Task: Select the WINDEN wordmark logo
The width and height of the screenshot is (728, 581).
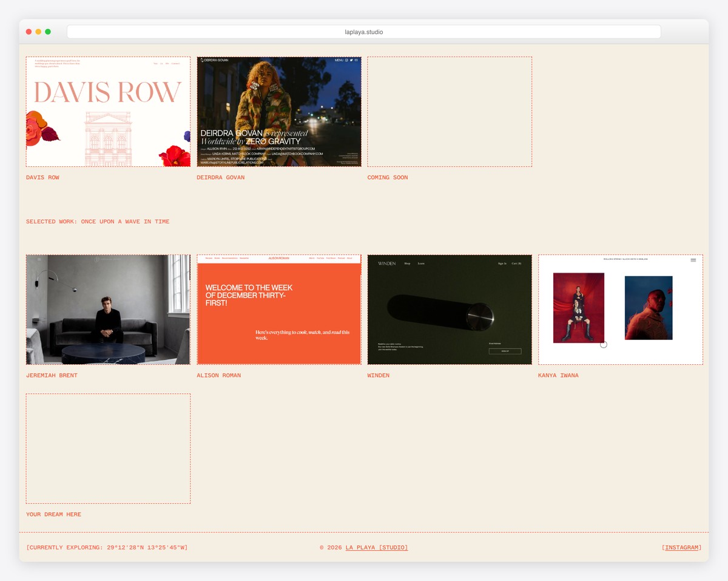Action: coord(386,263)
